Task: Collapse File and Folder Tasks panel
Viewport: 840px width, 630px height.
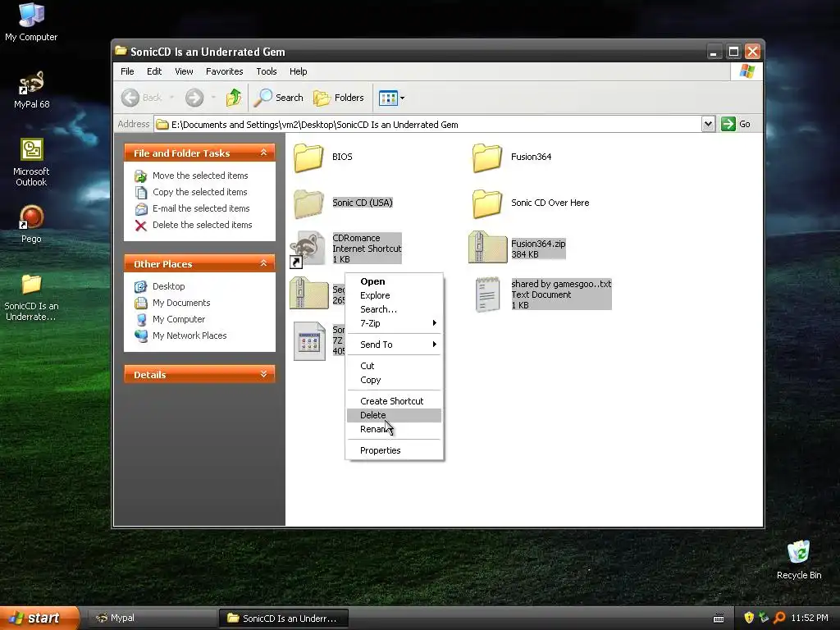Action: [263, 153]
